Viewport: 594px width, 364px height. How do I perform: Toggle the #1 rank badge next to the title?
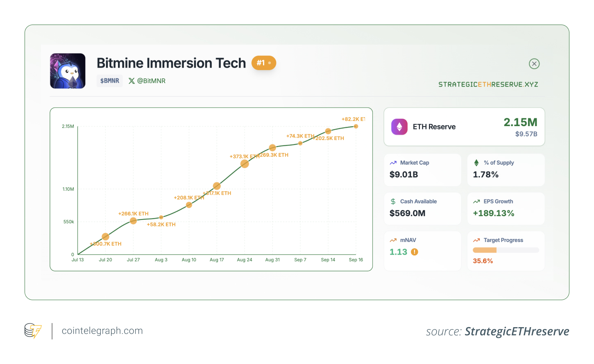(x=263, y=63)
